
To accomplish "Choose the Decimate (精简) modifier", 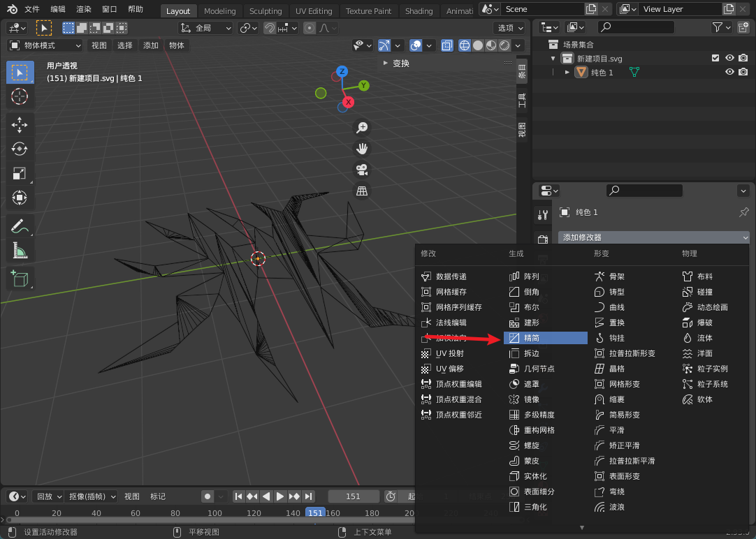I will pyautogui.click(x=545, y=338).
